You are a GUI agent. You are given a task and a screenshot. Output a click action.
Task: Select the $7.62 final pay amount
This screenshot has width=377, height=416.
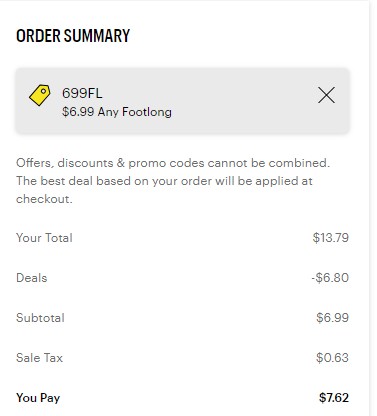tap(334, 398)
